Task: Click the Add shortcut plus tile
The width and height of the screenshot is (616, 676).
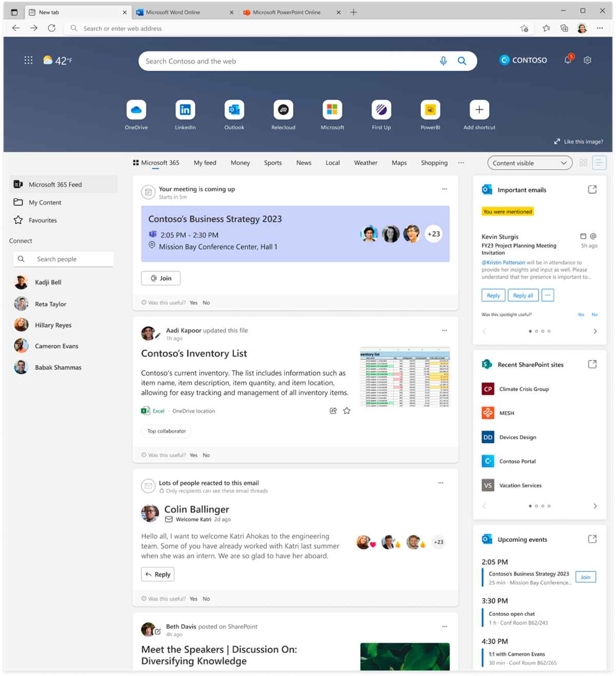Action: coord(479,110)
